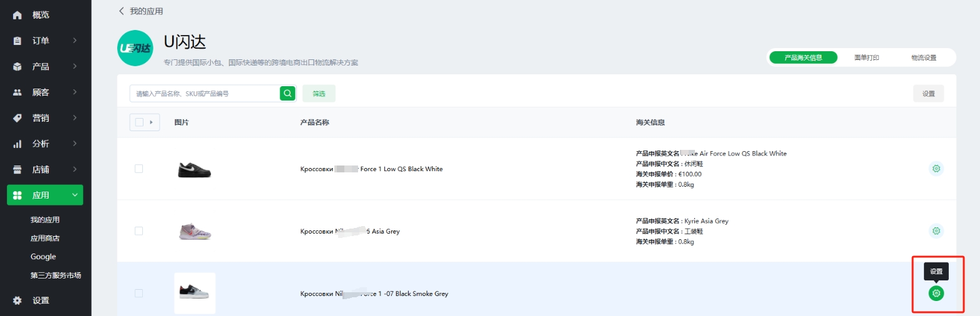Click the 产品申报中文名：工装鞋 text
Image resolution: width=980 pixels, height=316 pixels.
(x=669, y=231)
